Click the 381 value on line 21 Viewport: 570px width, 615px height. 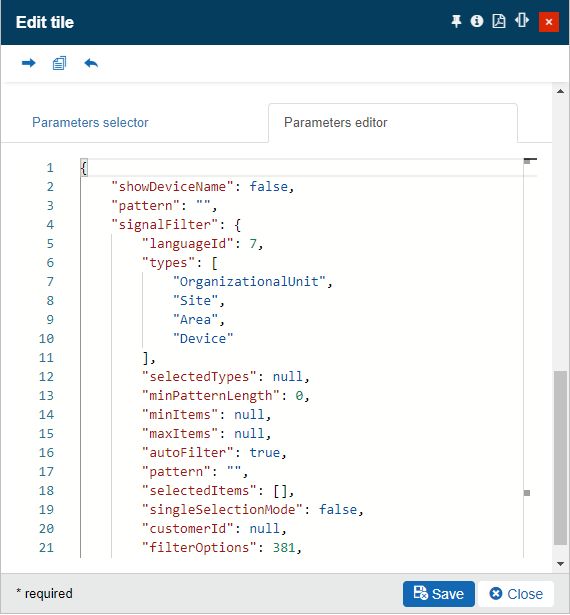coord(284,548)
